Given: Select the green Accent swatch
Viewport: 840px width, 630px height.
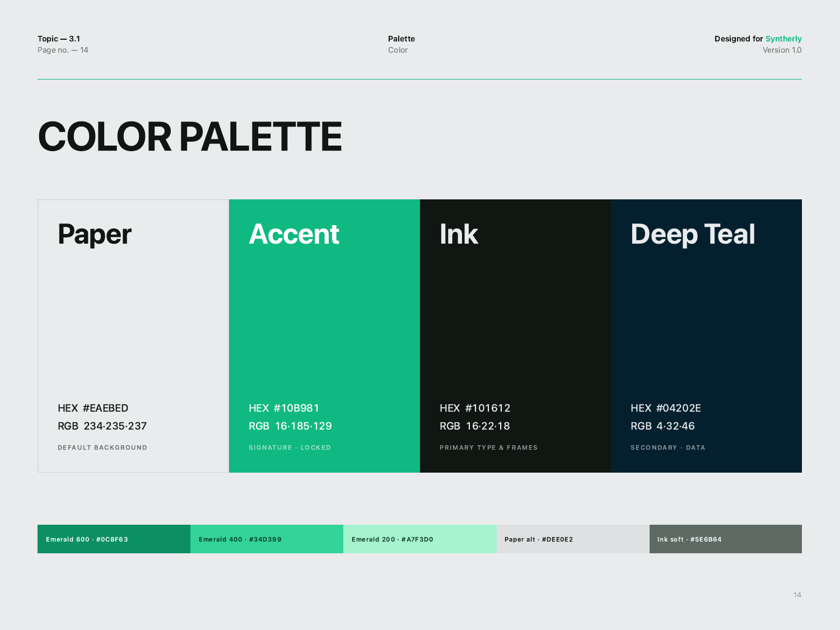Looking at the screenshot, I should tap(324, 336).
